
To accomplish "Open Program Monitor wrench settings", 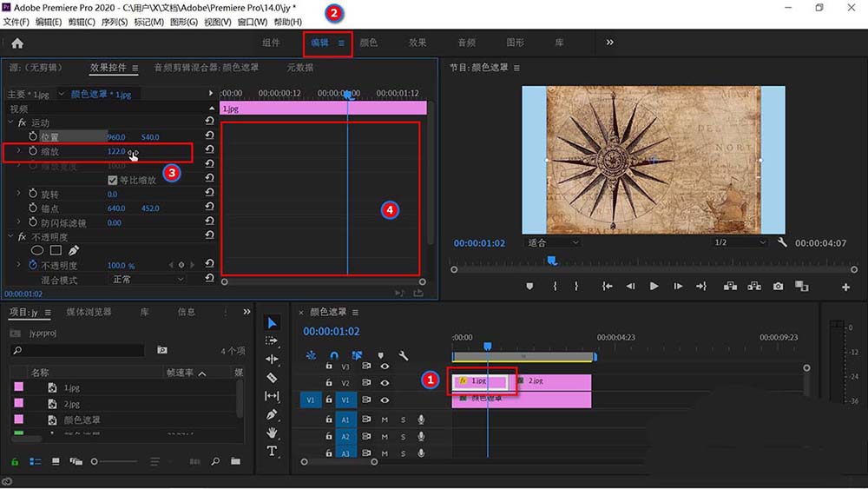I will tap(782, 243).
